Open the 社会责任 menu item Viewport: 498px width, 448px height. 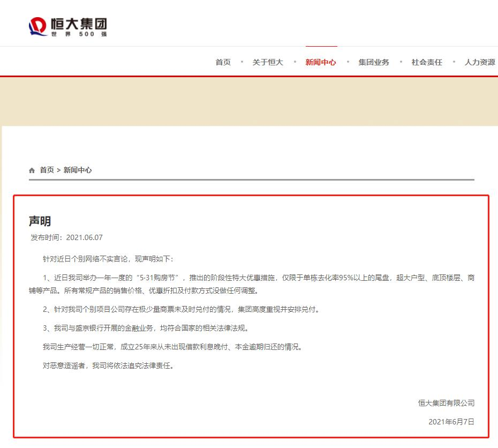[427, 62]
